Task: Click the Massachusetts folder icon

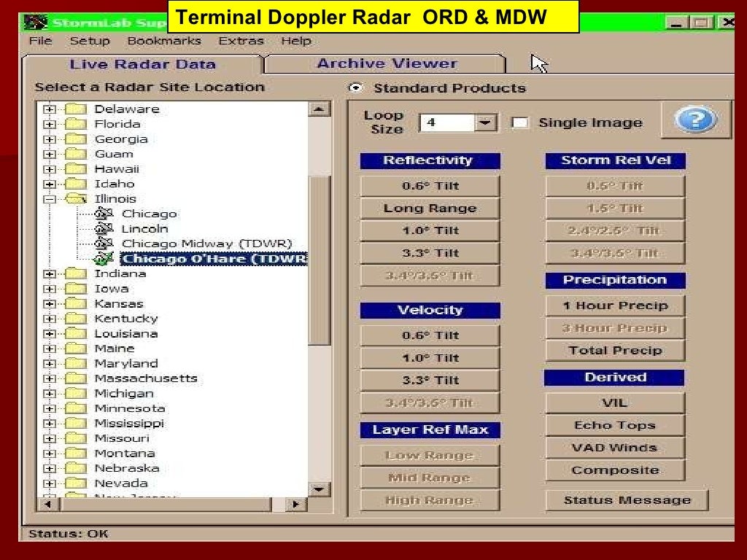Action: (76, 378)
